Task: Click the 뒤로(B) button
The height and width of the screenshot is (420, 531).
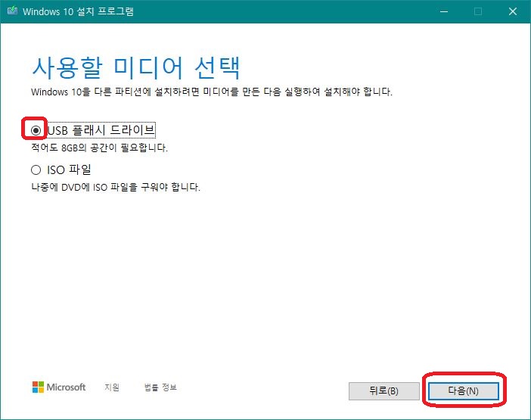Action: (x=383, y=391)
